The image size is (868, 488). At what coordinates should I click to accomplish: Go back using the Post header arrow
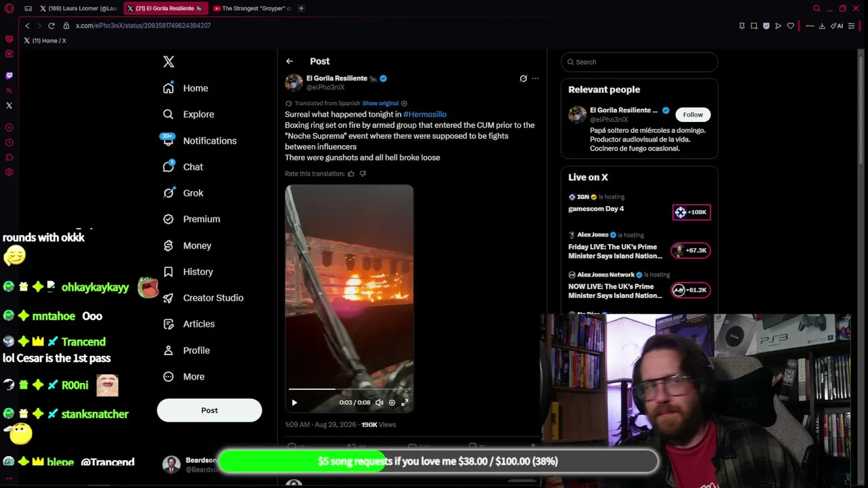tap(290, 61)
